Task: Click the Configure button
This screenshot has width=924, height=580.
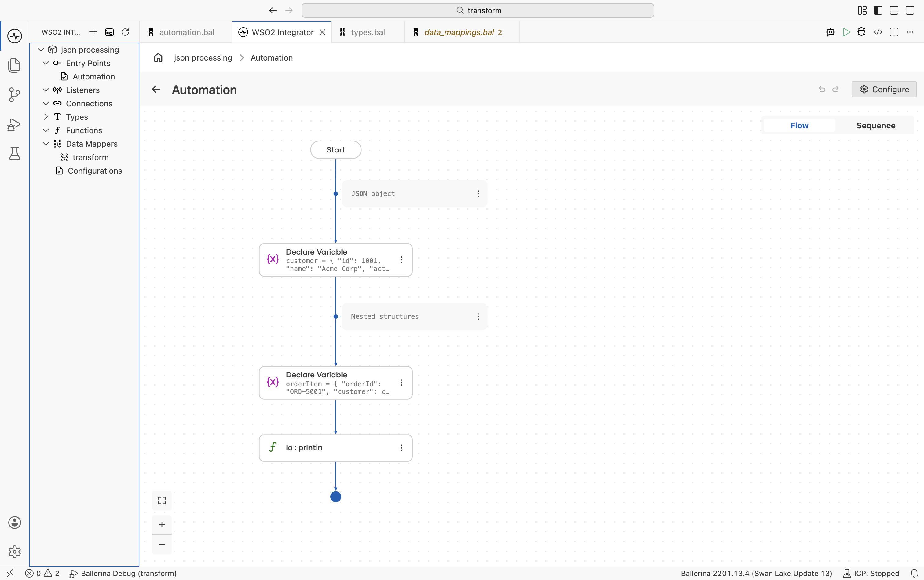Action: point(884,89)
